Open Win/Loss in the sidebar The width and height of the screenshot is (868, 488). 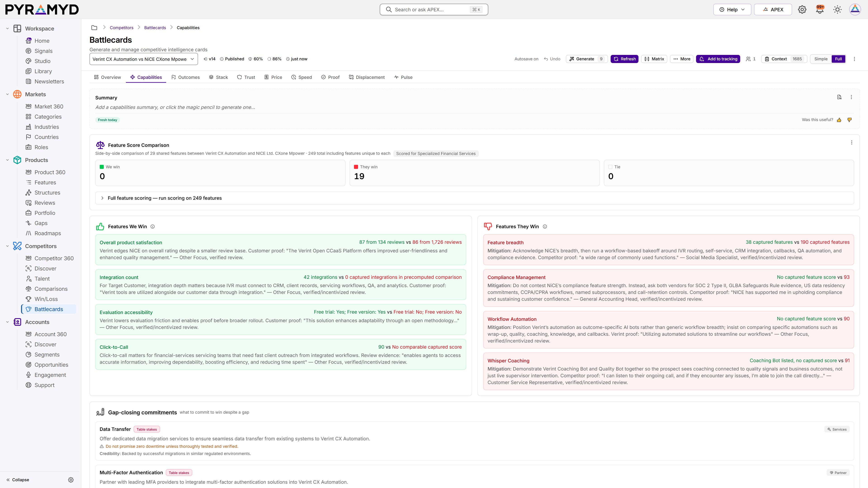click(46, 299)
